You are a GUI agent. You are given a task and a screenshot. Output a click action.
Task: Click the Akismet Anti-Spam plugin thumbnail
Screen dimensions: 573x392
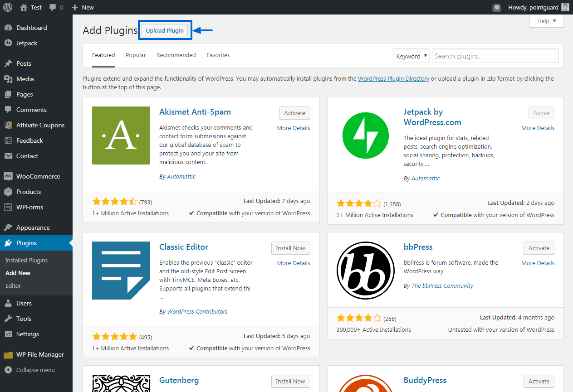pyautogui.click(x=121, y=136)
